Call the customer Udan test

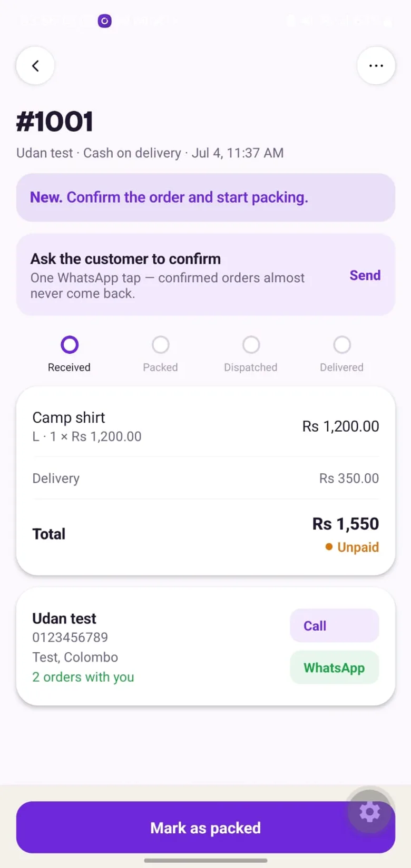click(335, 625)
